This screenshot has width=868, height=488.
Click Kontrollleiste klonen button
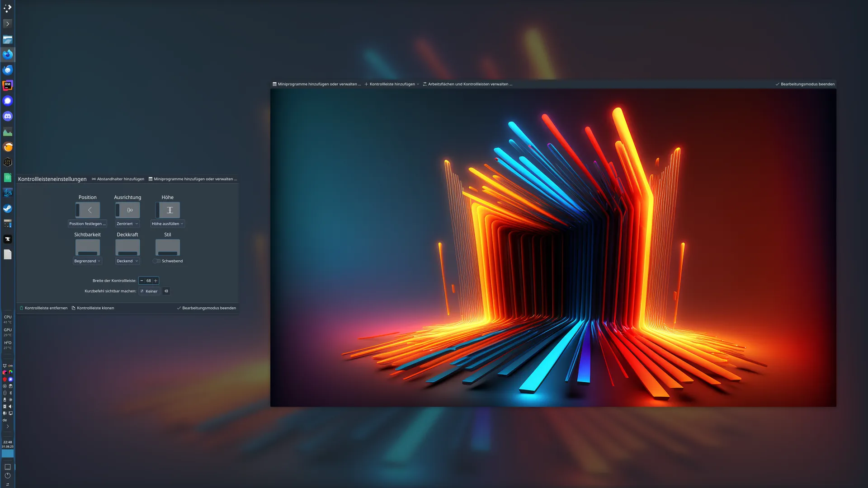93,308
